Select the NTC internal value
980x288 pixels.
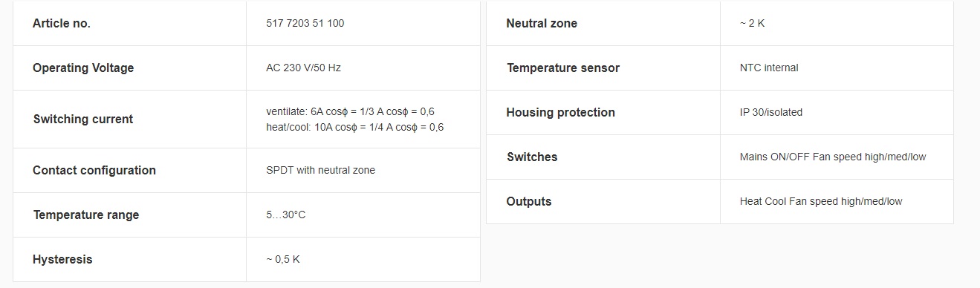click(x=769, y=68)
